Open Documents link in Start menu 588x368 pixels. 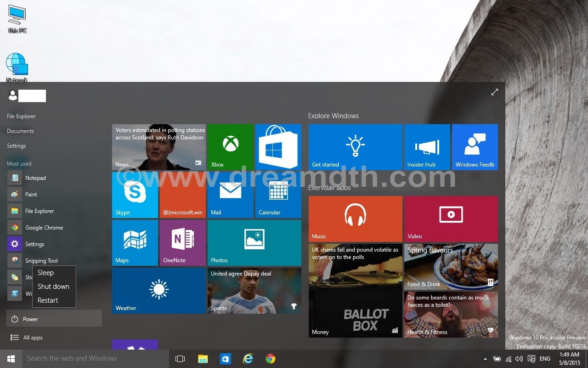[20, 131]
